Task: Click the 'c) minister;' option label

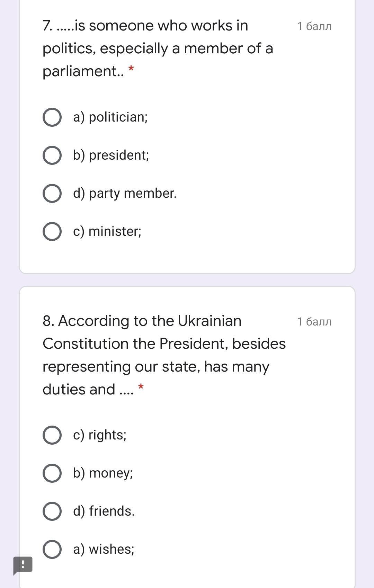Action: coord(107,231)
